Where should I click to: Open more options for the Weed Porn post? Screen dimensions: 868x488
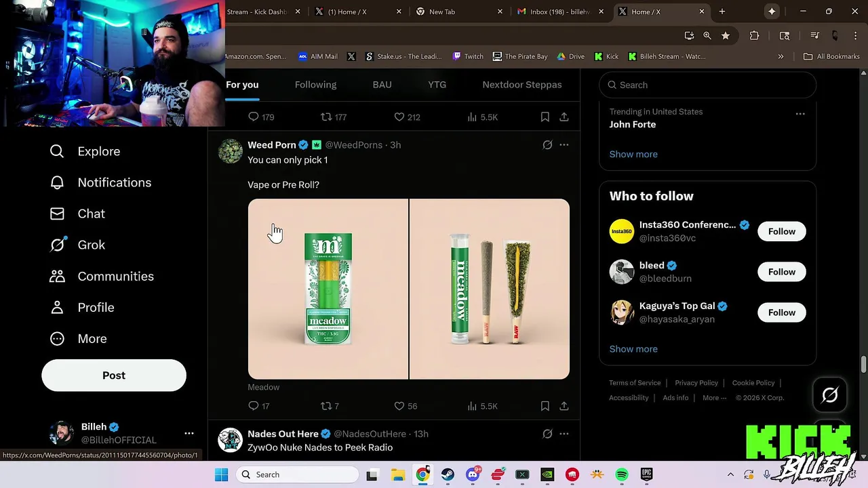coord(564,144)
